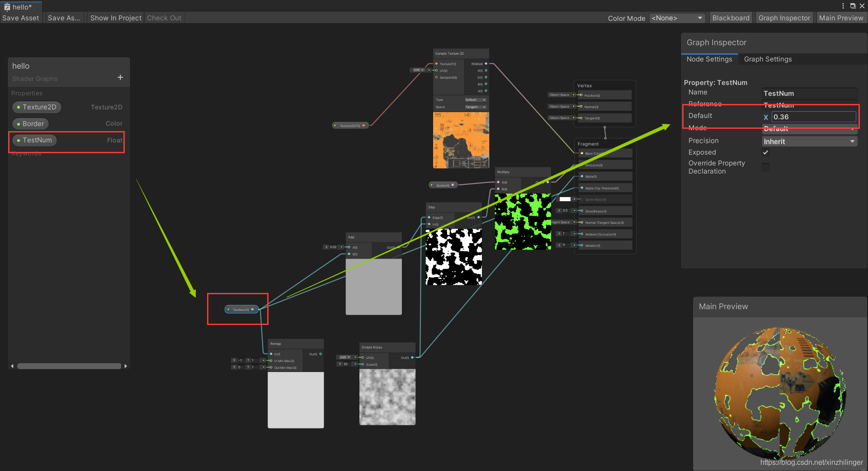Screen dimensions: 868x471
Task: Click the output port of Border property node
Action: pos(453,185)
